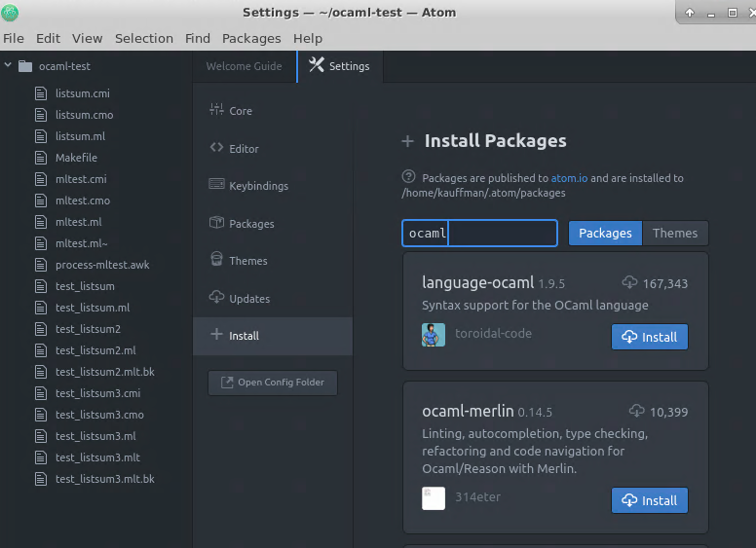This screenshot has height=548, width=756.
Task: Open the Updates section
Action: click(x=248, y=299)
